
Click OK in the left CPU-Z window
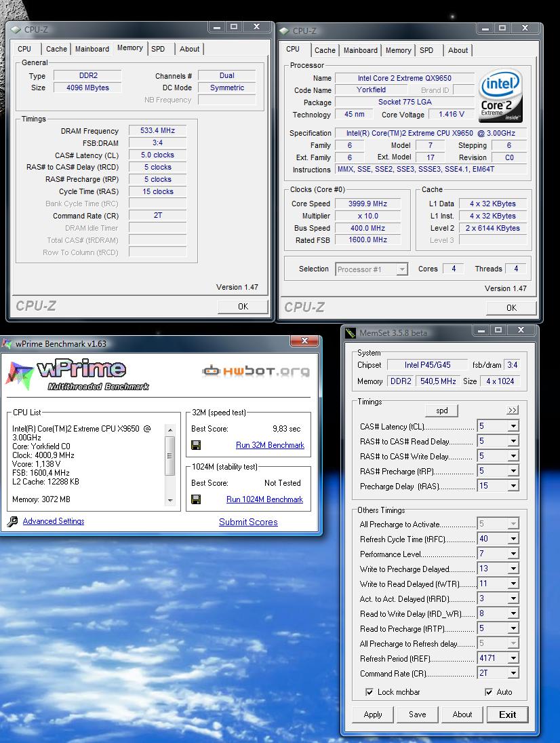[x=243, y=307]
